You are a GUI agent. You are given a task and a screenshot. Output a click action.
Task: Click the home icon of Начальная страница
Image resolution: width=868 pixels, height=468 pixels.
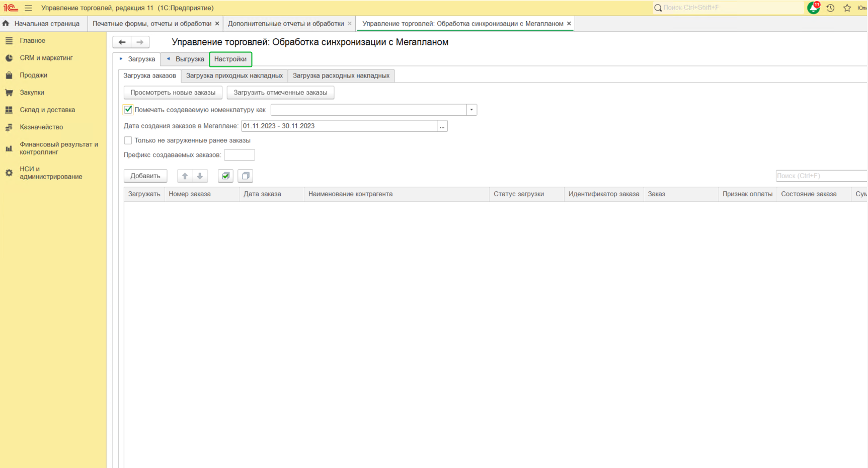click(6, 24)
